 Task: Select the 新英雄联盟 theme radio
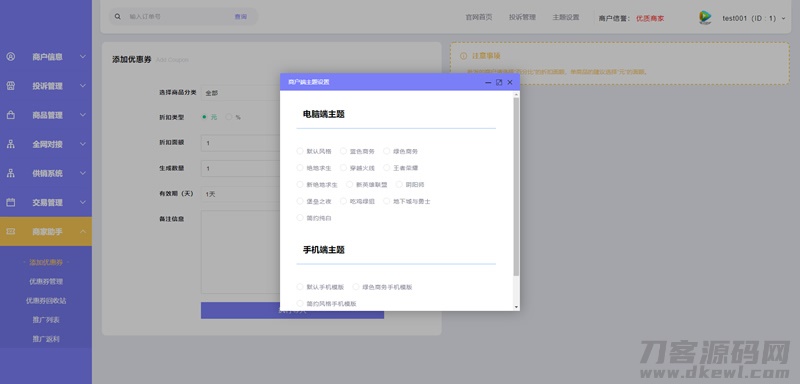point(349,184)
